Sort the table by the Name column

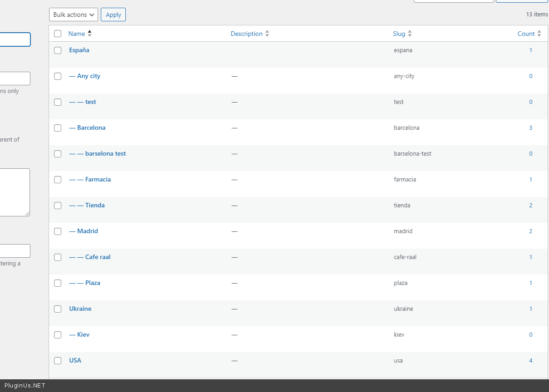[x=76, y=34]
